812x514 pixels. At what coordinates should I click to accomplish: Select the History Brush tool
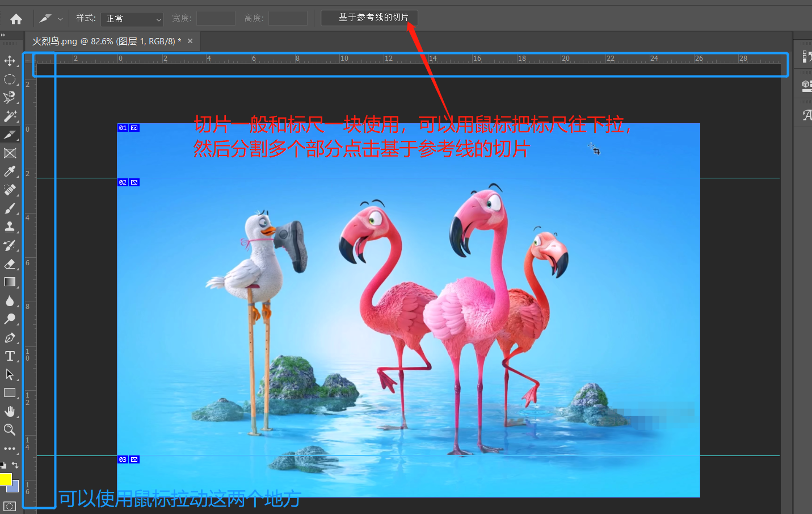(x=10, y=245)
